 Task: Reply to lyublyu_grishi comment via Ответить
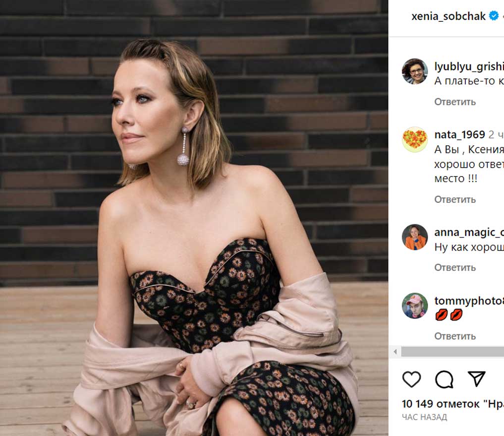pos(455,102)
